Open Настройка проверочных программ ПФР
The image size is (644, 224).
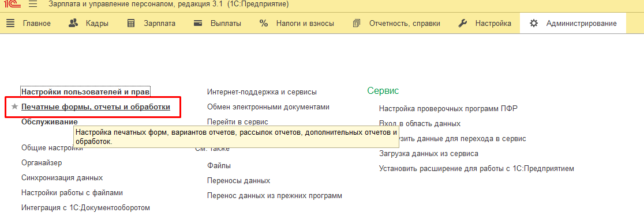tap(448, 108)
